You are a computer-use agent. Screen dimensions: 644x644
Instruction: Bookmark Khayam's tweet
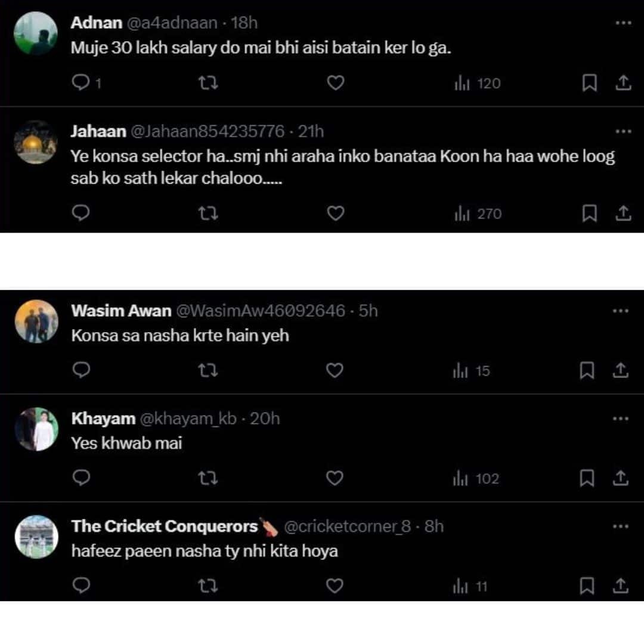pos(587,478)
